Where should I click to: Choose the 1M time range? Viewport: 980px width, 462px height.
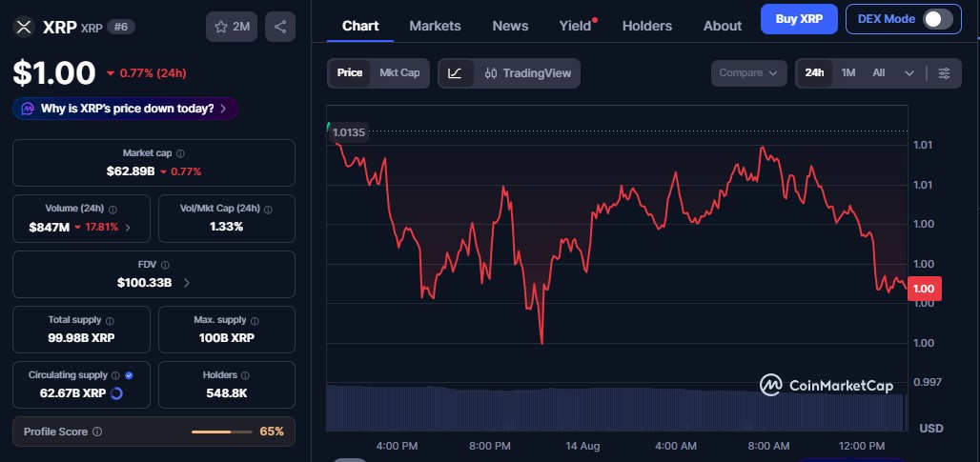[848, 73]
